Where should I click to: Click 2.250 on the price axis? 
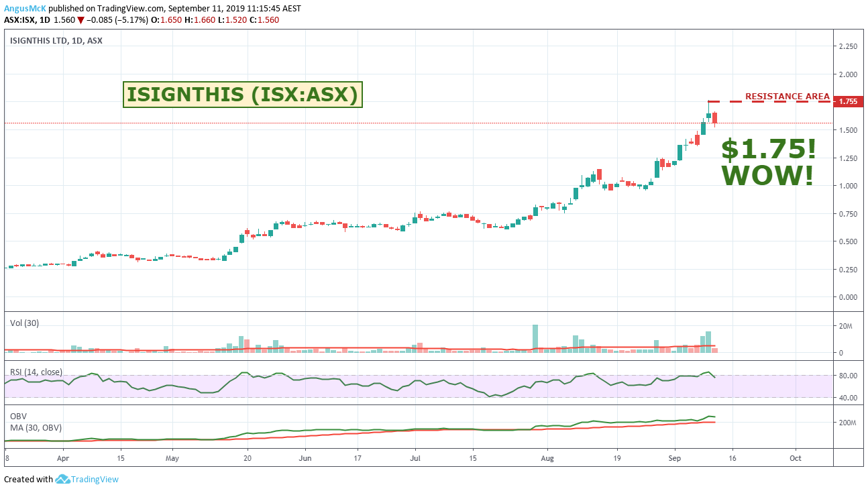pyautogui.click(x=848, y=46)
